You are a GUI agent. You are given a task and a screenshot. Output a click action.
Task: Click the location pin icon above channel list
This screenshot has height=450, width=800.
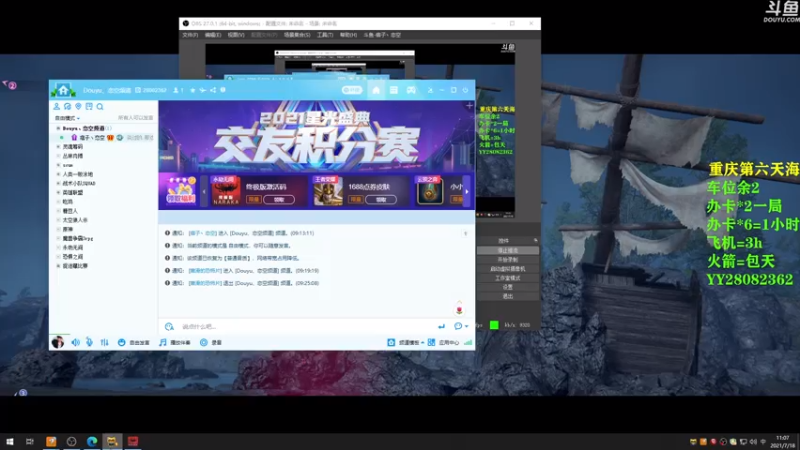point(78,106)
